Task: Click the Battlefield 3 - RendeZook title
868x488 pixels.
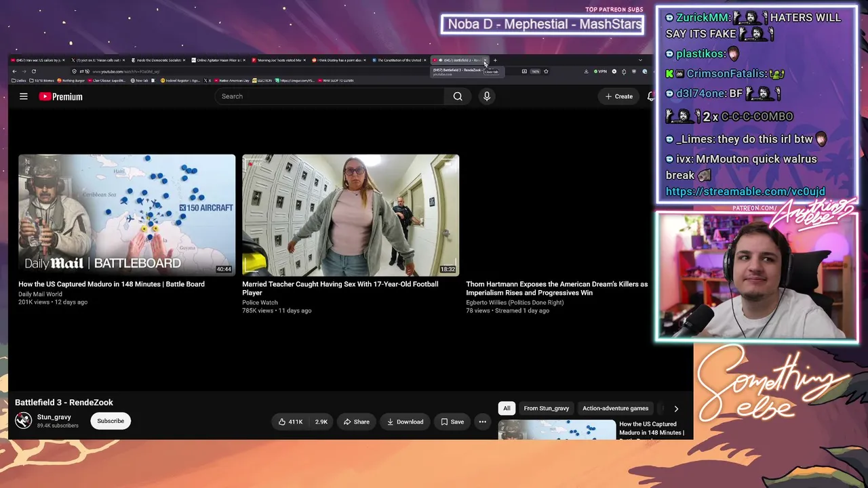Action: click(64, 403)
